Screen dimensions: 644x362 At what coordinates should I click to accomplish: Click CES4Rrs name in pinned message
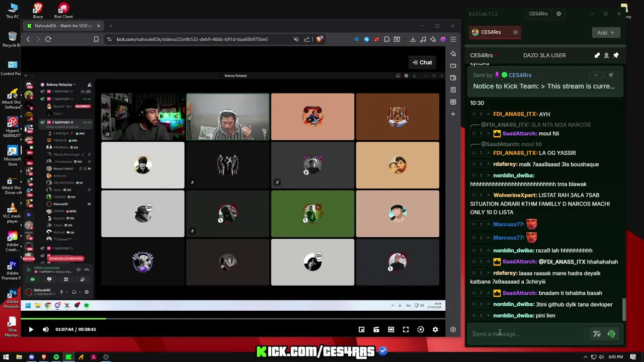tap(520, 75)
